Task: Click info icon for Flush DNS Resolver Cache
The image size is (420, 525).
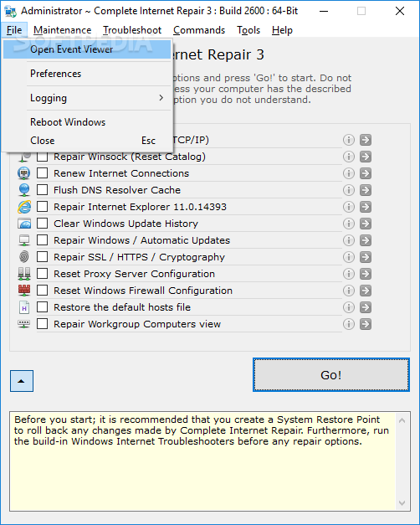Action: pos(349,190)
